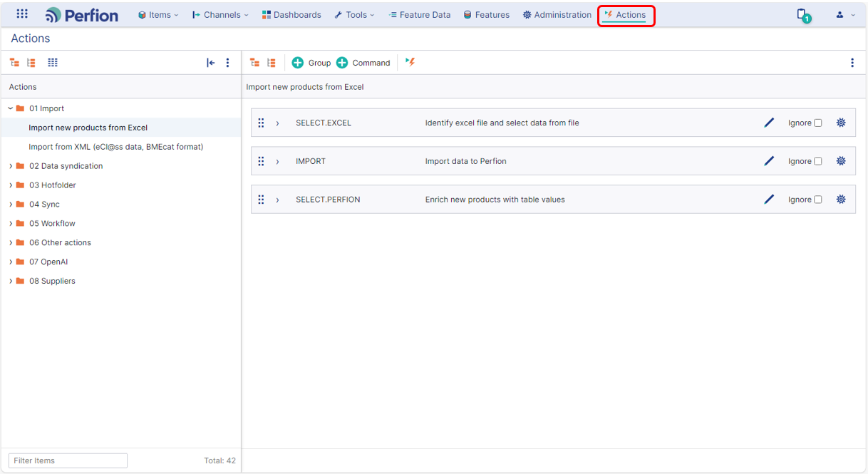This screenshot has width=868, height=474.
Task: Click the 02 Data syndication folder icon
Action: (x=21, y=166)
